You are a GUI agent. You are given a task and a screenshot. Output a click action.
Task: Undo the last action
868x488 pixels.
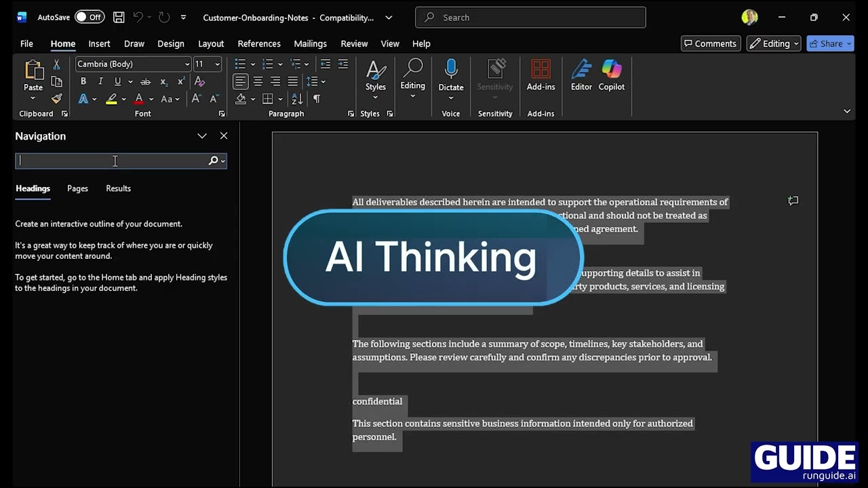(x=138, y=18)
